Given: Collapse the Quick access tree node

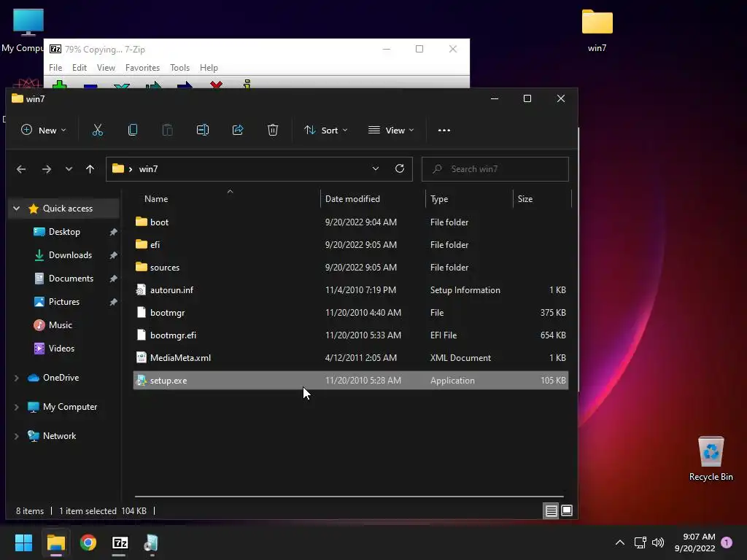Looking at the screenshot, I should [x=17, y=209].
